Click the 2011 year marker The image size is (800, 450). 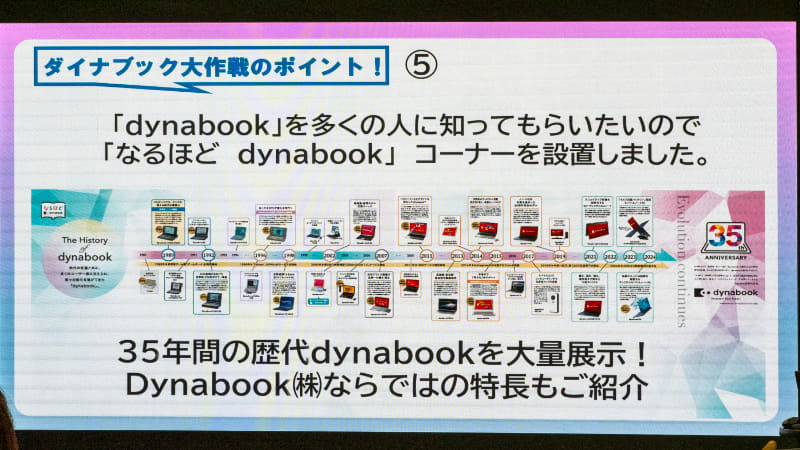427,255
